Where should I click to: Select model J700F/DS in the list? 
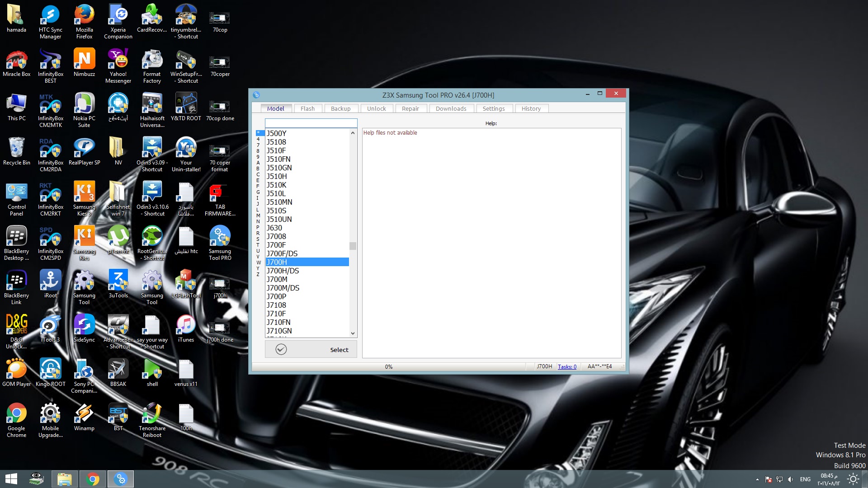click(307, 253)
